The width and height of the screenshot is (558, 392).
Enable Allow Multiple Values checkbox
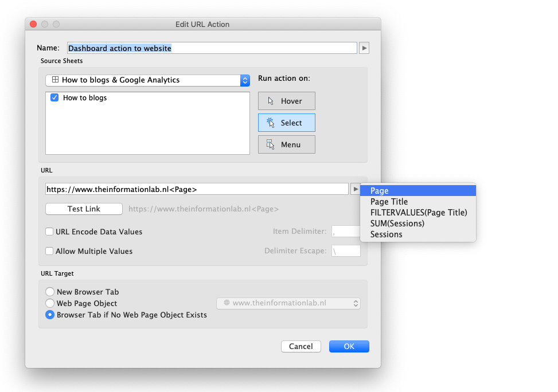point(50,251)
